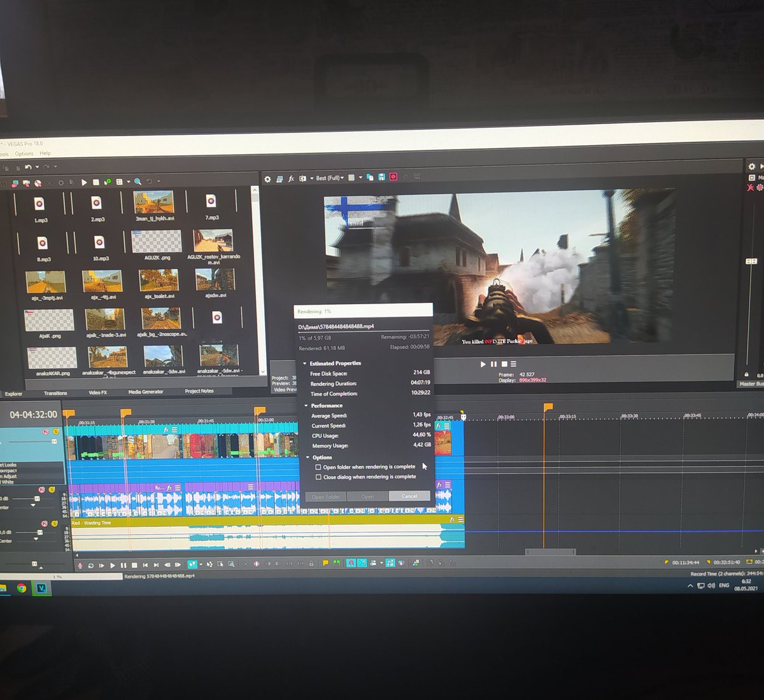Select the AGUZK.png thumbnail in the media pool
This screenshot has height=700, width=764.
[x=158, y=241]
